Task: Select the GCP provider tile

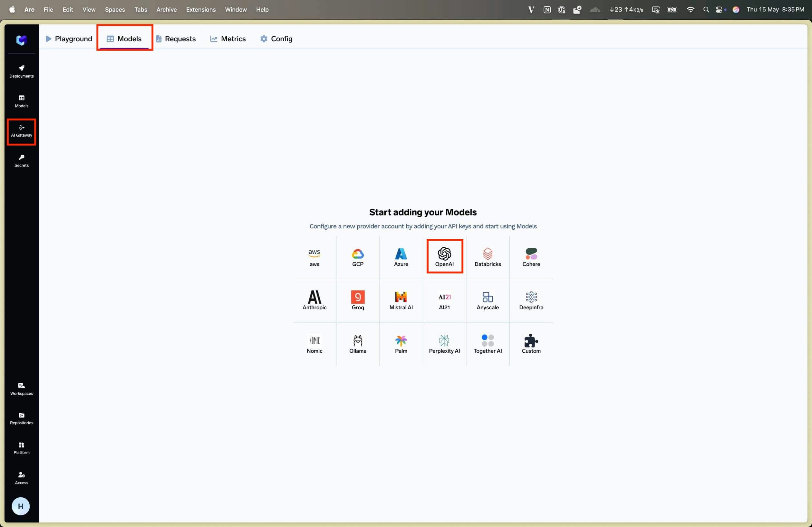Action: [x=358, y=257]
